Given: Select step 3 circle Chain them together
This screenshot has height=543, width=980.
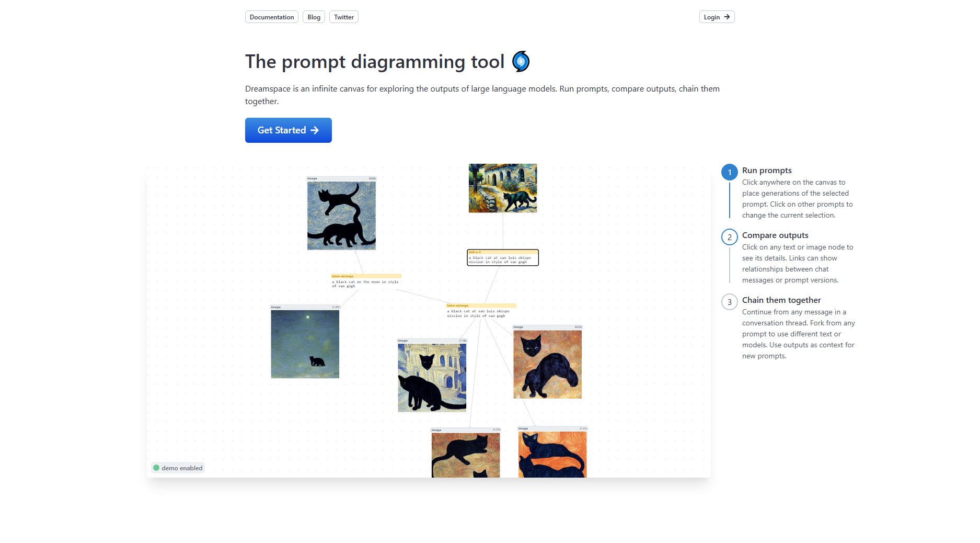Looking at the screenshot, I should pyautogui.click(x=730, y=302).
